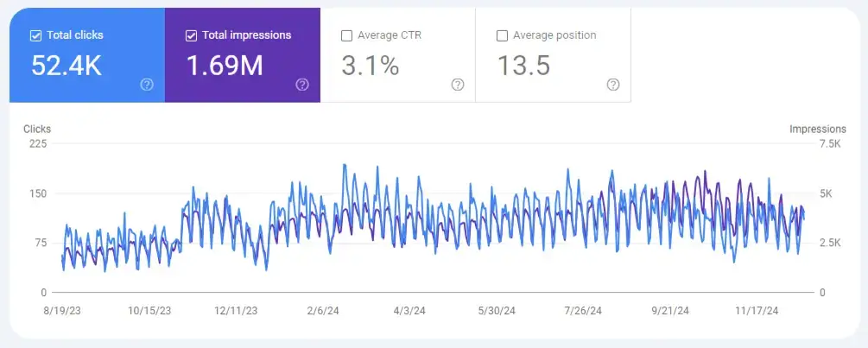Image resolution: width=868 pixels, height=348 pixels.
Task: Click the 225 clicks axis value
Action: pyautogui.click(x=38, y=143)
